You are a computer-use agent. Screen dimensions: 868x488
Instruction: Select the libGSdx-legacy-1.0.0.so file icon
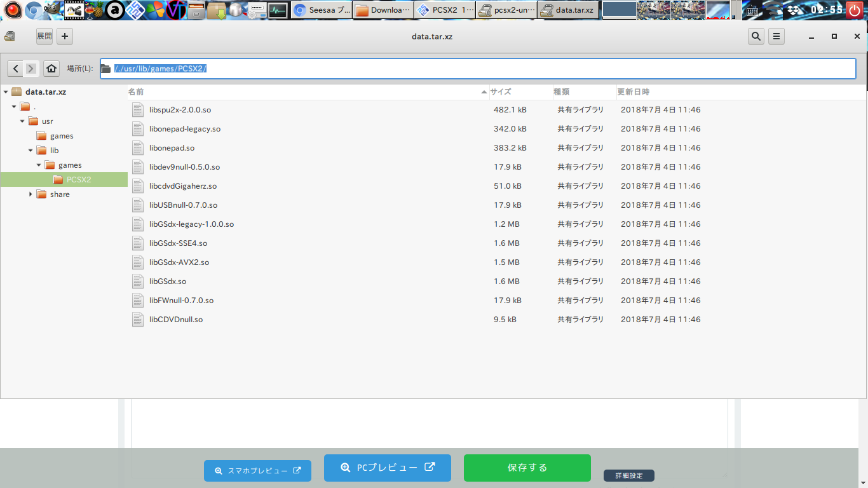click(138, 224)
